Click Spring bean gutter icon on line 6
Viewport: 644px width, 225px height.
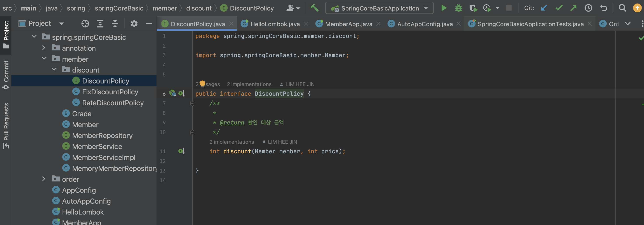pos(172,93)
